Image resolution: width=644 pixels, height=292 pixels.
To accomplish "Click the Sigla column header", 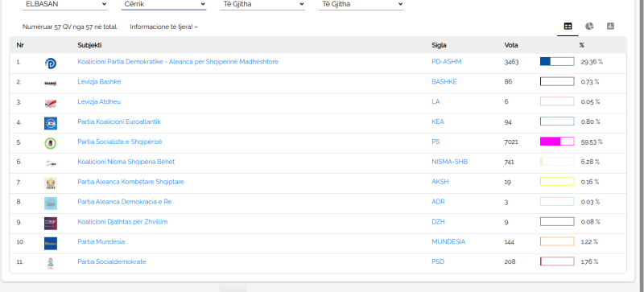I will tap(439, 45).
